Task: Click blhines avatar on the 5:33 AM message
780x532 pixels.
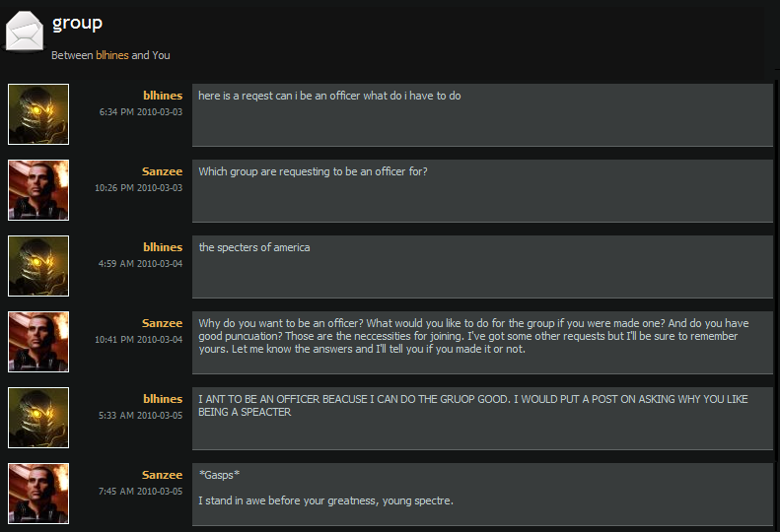Action: pos(38,418)
